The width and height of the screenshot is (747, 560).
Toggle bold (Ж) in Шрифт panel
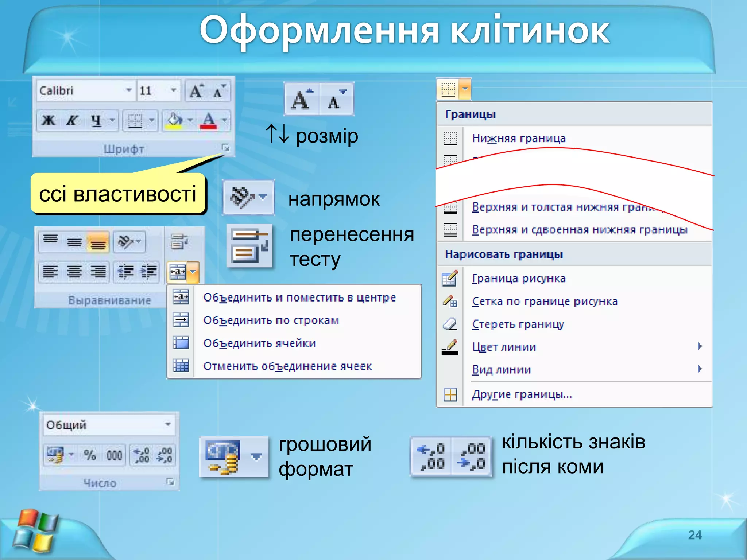pyautogui.click(x=49, y=120)
